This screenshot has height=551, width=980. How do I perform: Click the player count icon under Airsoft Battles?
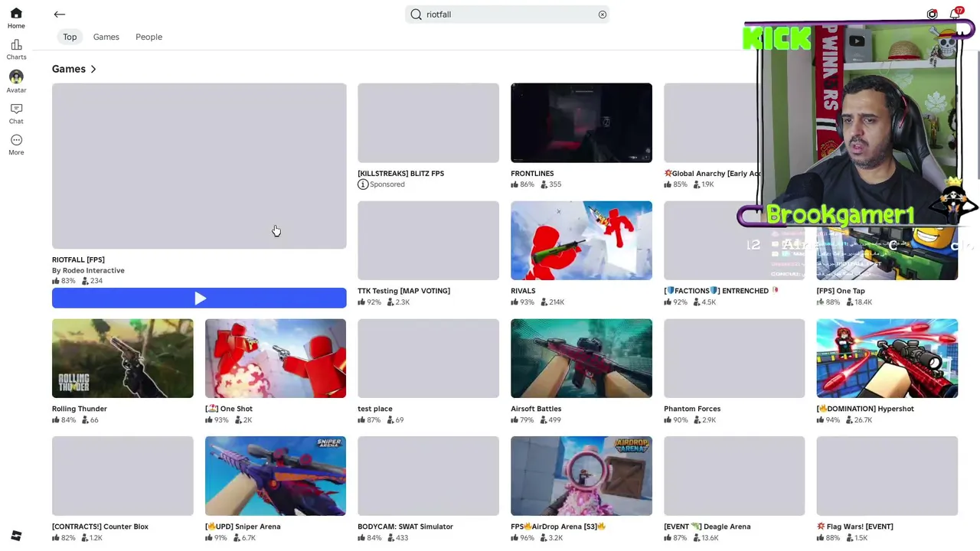[x=544, y=419]
